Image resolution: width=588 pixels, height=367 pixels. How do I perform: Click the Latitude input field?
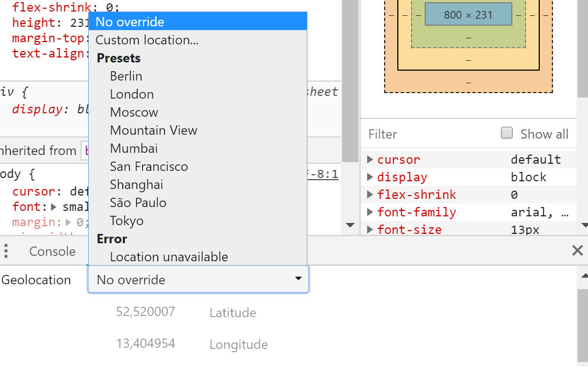click(x=146, y=312)
